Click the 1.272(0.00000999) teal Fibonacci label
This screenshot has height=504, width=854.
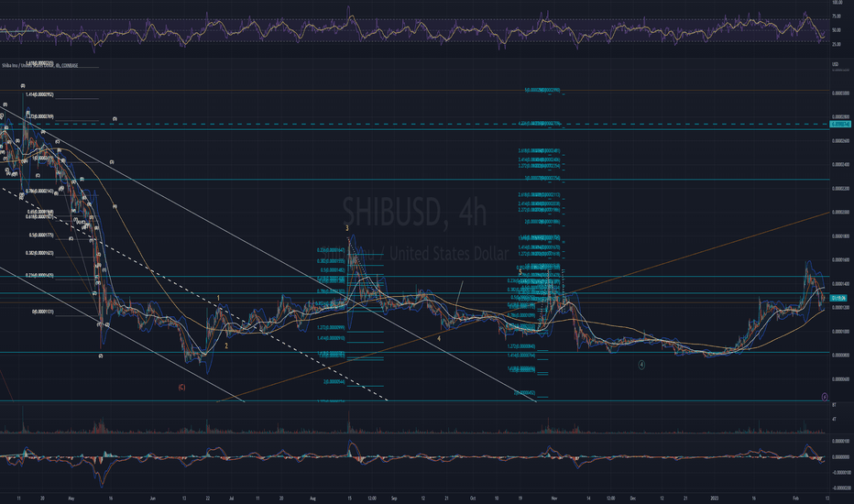(x=331, y=327)
